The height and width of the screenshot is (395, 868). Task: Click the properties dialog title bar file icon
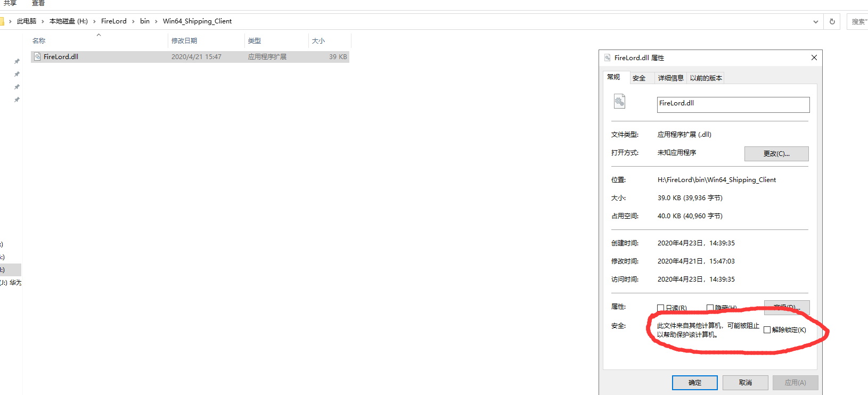click(607, 57)
